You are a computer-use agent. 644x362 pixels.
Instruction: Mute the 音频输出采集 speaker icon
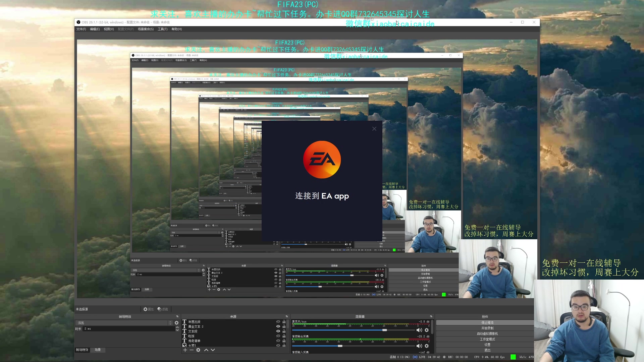pos(419,346)
